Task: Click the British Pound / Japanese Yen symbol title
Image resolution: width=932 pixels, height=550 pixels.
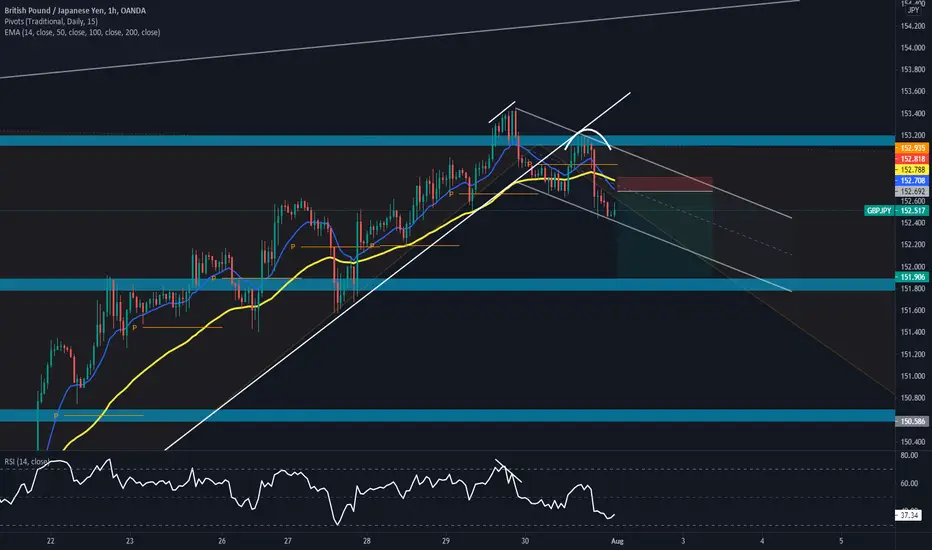Action: (x=75, y=11)
